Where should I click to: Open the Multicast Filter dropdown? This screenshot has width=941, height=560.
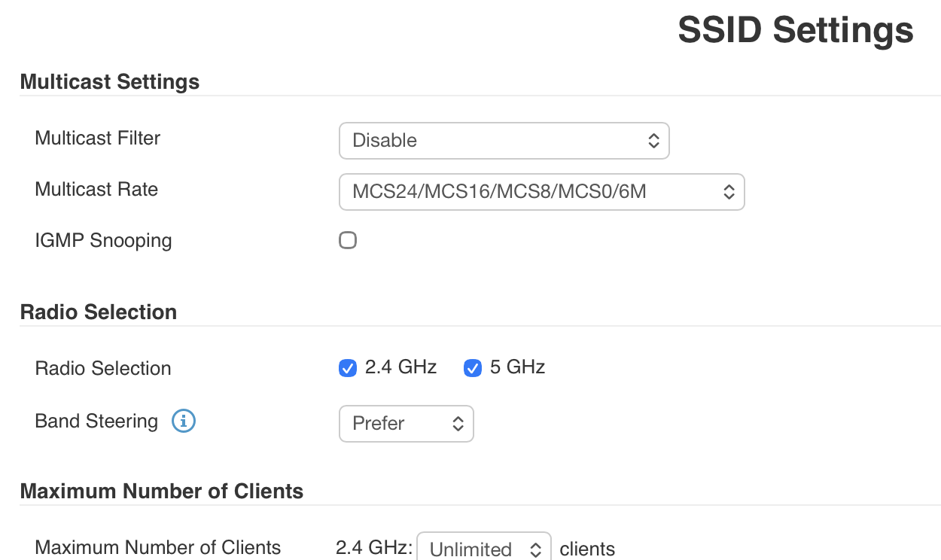(x=504, y=141)
